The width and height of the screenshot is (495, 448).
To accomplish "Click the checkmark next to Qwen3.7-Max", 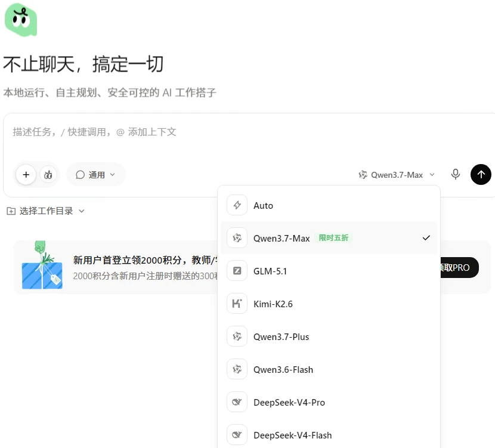I will [x=426, y=238].
